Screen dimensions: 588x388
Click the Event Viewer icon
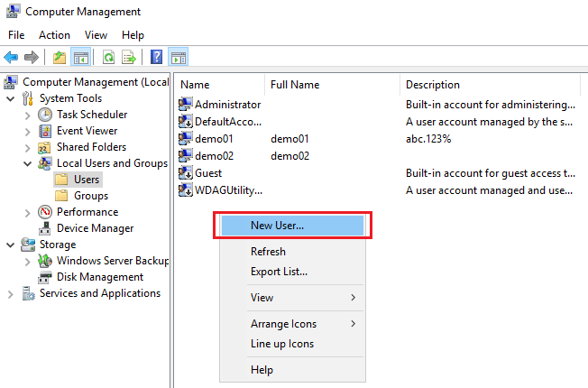45,131
